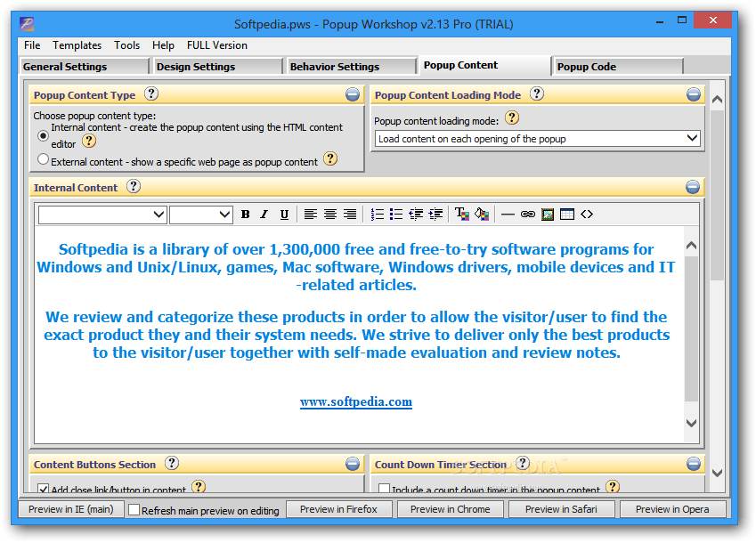756x543 pixels.
Task: Insert a hyperlink using the chain icon
Action: (527, 214)
